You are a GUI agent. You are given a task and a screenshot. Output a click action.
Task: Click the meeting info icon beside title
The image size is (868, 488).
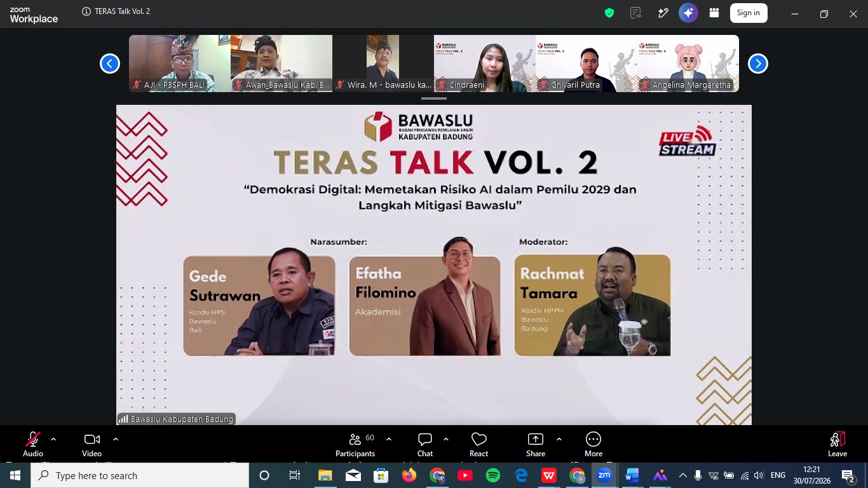point(86,11)
